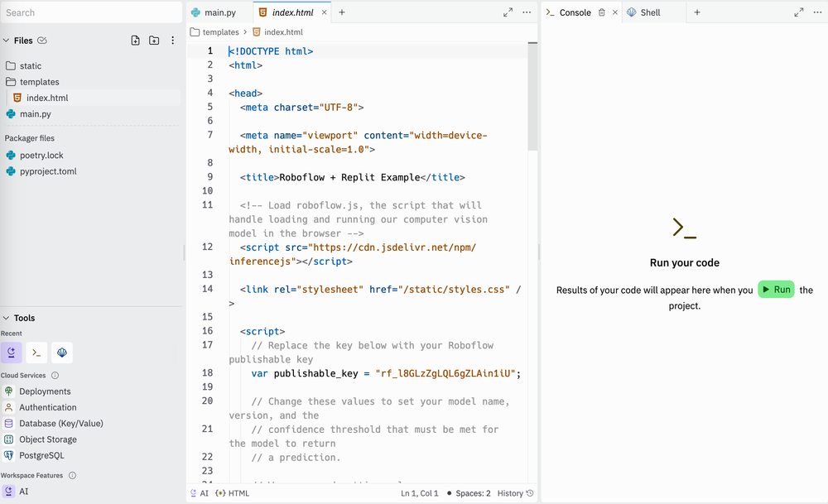The image size is (828, 504).
Task: Open the Shell tool from Recent tools
Action: [36, 353]
